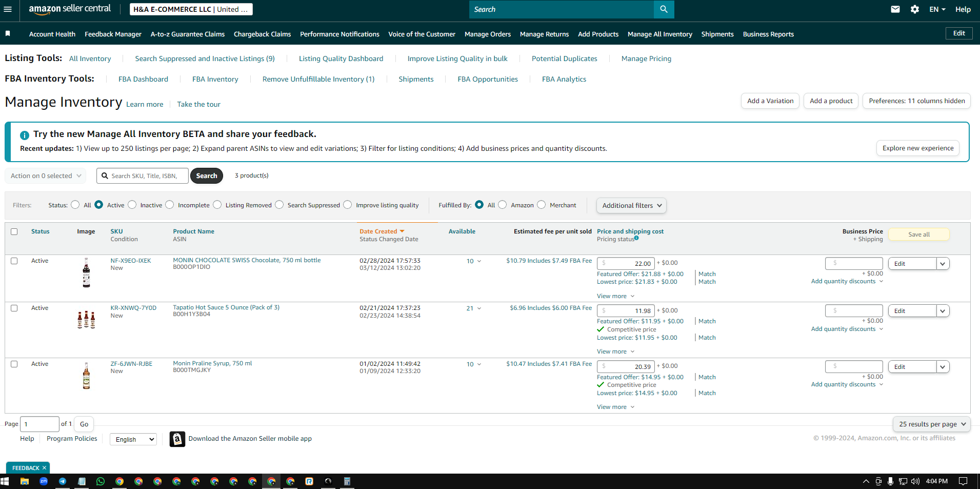This screenshot has width=980, height=489.
Task: Open the Listing Quality Dashboard link
Action: pyautogui.click(x=341, y=58)
